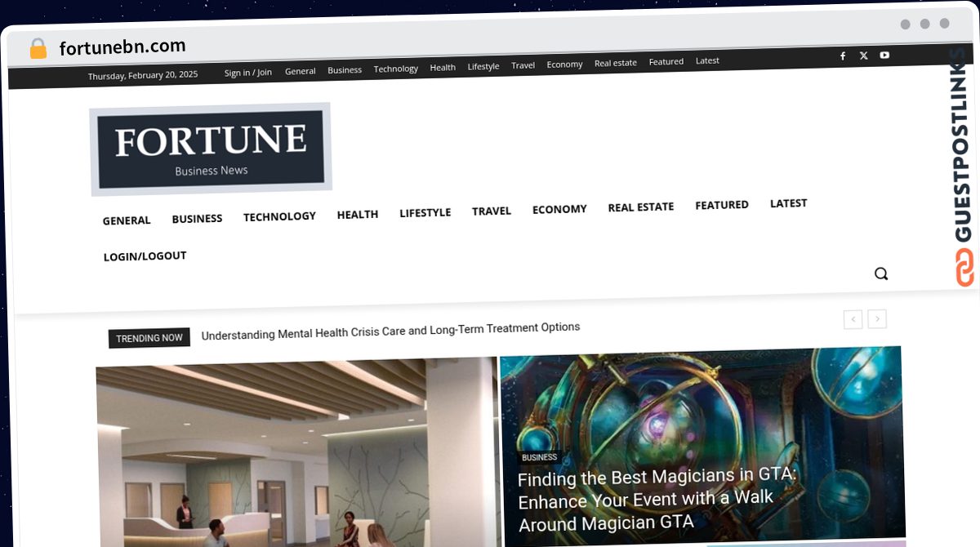Open the reception lobby article thumbnail
This screenshot has width=980, height=547.
(x=297, y=454)
